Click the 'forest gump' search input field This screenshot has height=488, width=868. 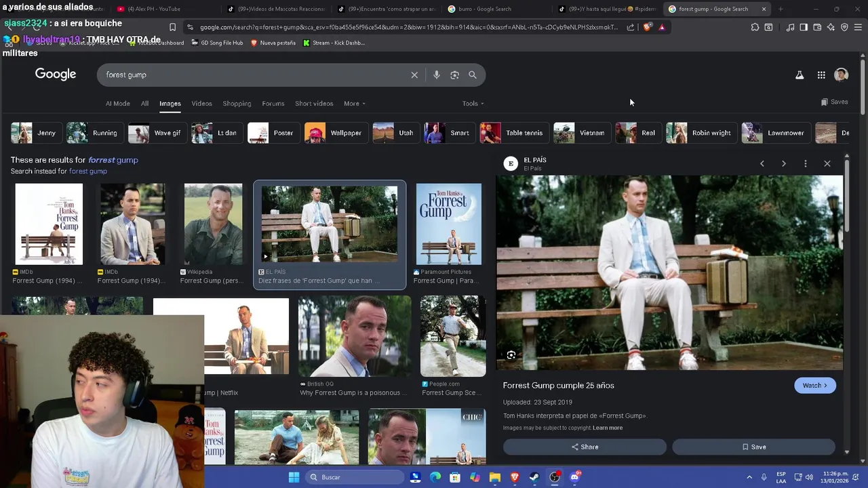tap(254, 75)
